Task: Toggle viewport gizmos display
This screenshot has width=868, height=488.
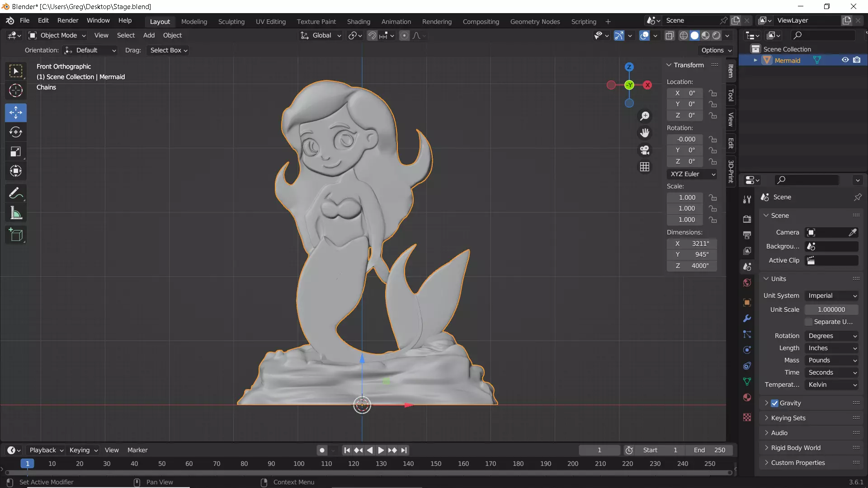Action: pyautogui.click(x=619, y=35)
